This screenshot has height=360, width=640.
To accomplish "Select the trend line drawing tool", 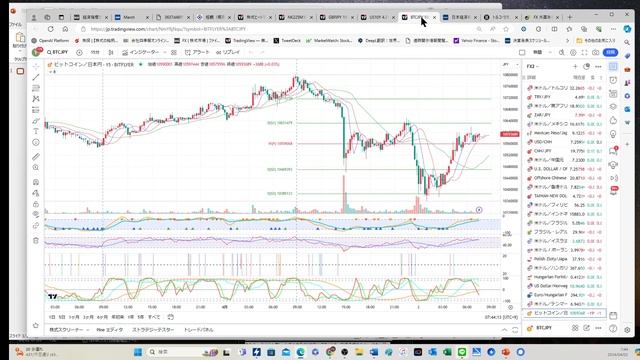I will tap(36, 77).
